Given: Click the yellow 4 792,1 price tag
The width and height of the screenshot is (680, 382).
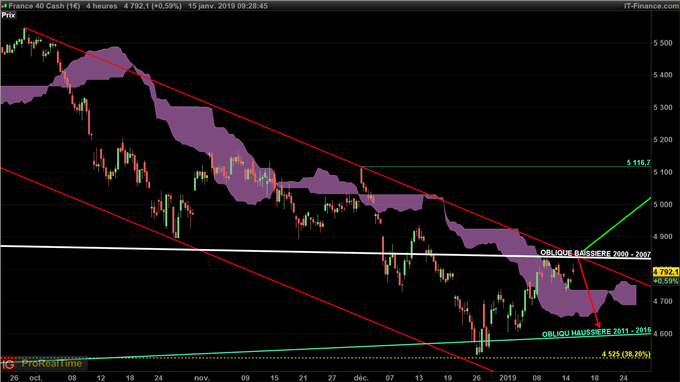Looking at the screenshot, I should [666, 272].
